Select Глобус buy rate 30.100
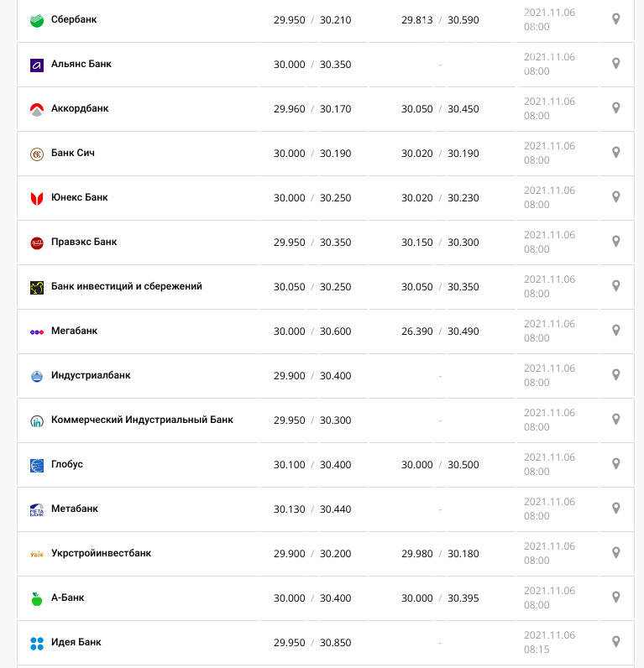Viewport: 644px width, 668px height. click(x=290, y=465)
